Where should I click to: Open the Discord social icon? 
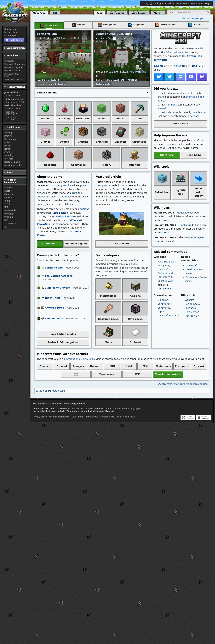(191, 77)
